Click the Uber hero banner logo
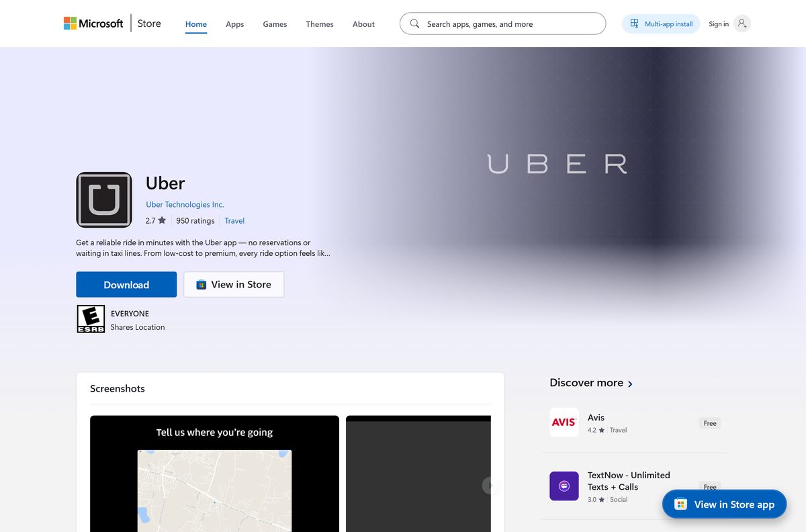806x532 pixels. point(557,163)
